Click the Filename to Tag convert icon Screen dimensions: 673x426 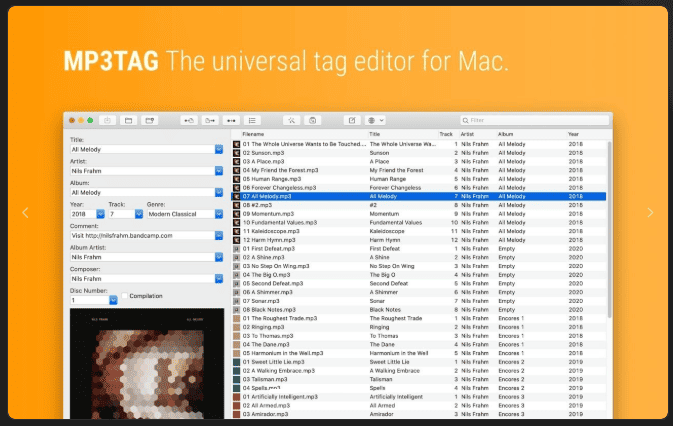(x=210, y=121)
